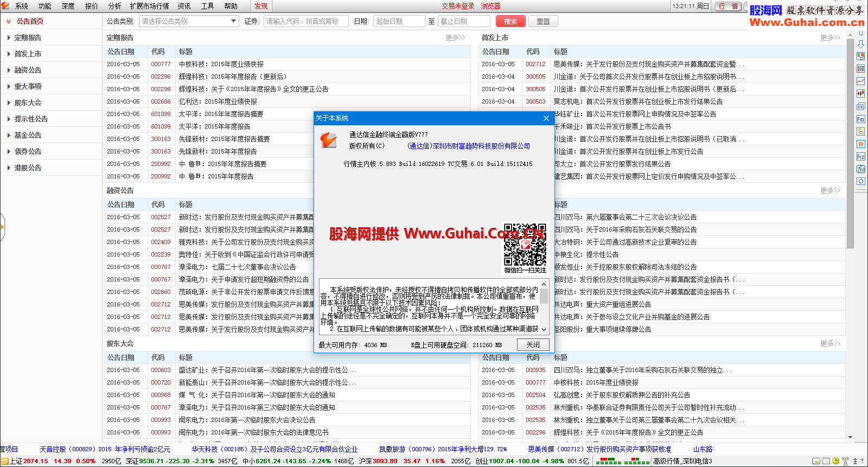This screenshot has width=868, height=467.
Task: Click the red 搜索 search button
Action: click(510, 21)
